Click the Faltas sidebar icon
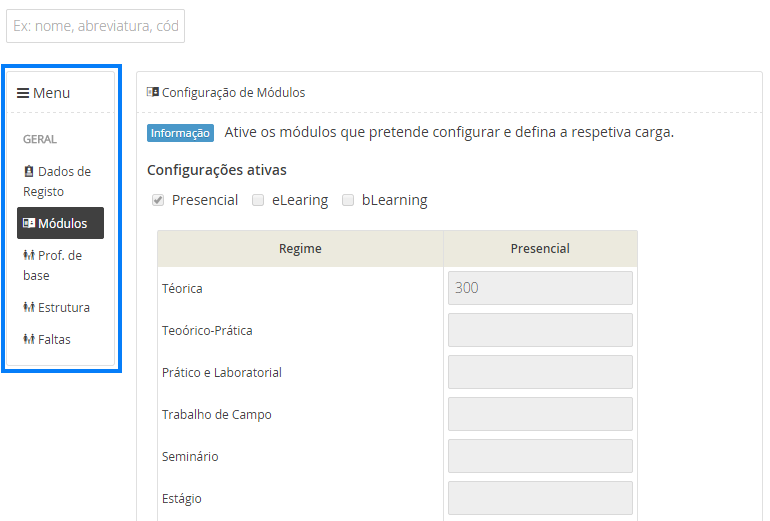This screenshot has width=770, height=521. [x=29, y=339]
